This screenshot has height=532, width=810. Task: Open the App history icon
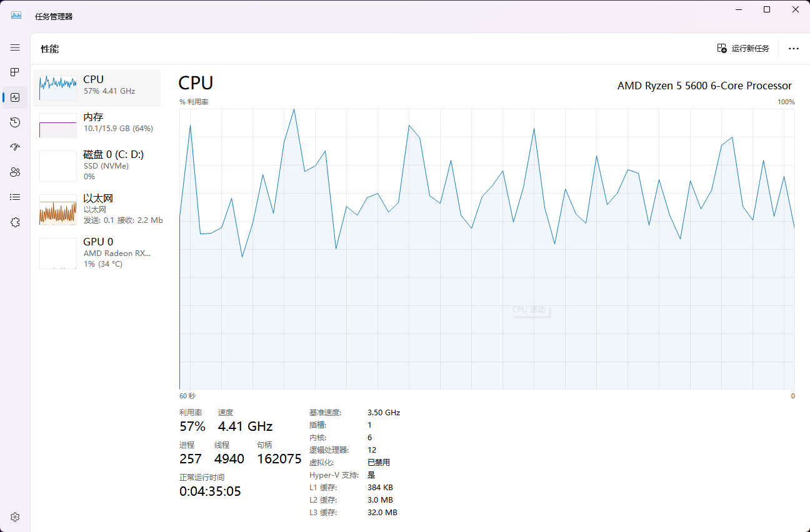15,122
